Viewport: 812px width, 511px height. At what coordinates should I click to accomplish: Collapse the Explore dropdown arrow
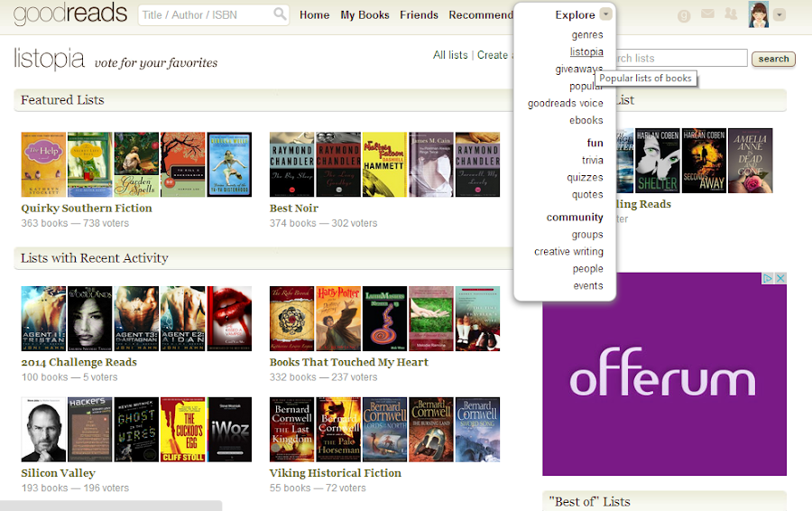(605, 14)
